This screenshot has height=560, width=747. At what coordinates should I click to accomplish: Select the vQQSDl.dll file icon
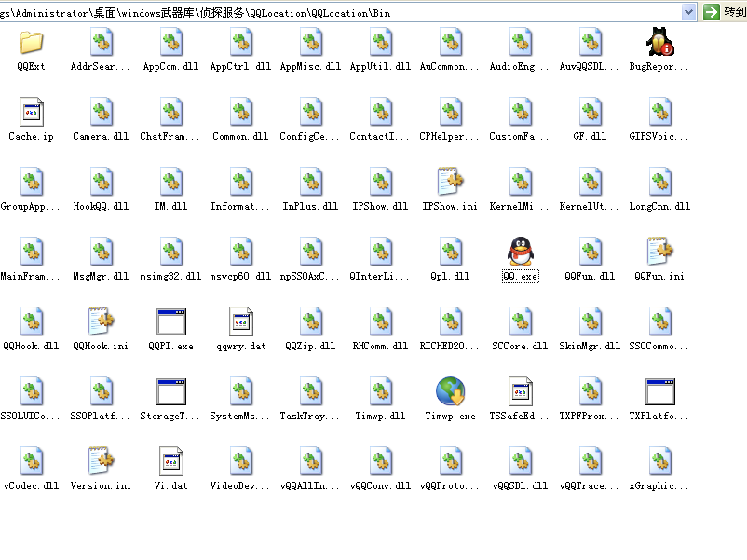tap(521, 461)
